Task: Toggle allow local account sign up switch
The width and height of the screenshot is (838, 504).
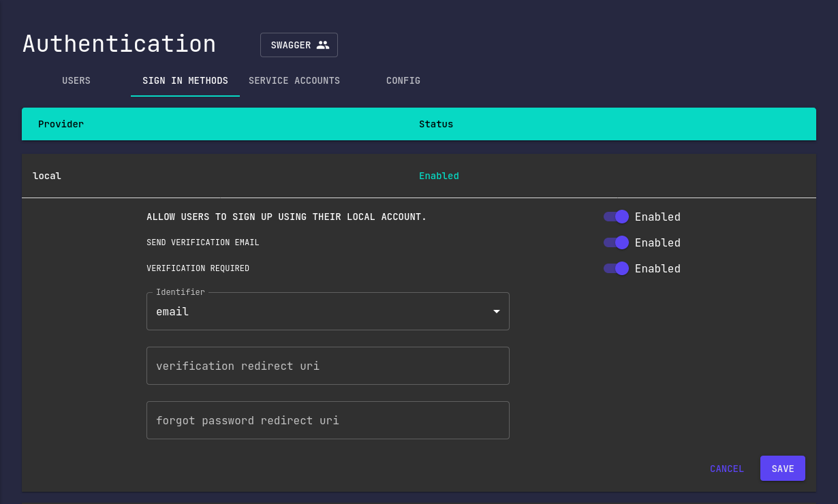Action: (x=616, y=217)
